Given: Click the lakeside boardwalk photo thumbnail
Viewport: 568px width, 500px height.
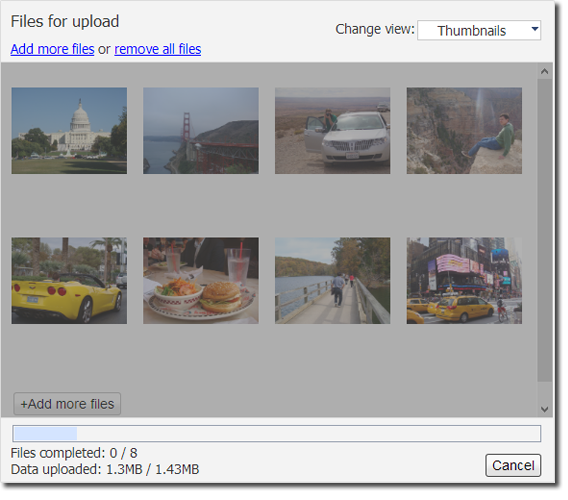Looking at the screenshot, I should coord(333,280).
